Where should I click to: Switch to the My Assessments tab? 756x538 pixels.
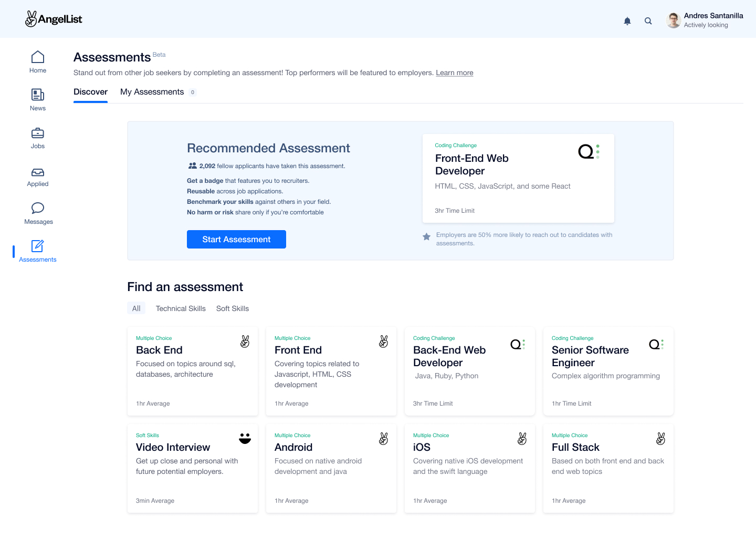(x=152, y=92)
